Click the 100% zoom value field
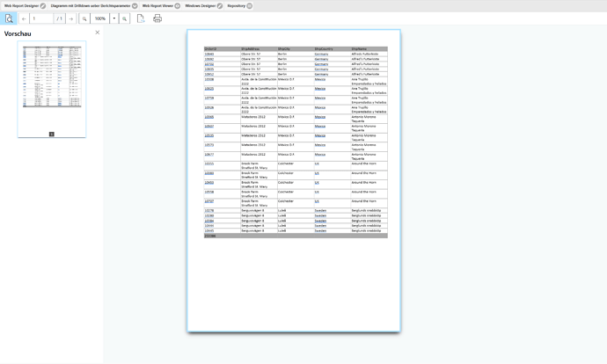The width and height of the screenshot is (607, 364). [99, 18]
